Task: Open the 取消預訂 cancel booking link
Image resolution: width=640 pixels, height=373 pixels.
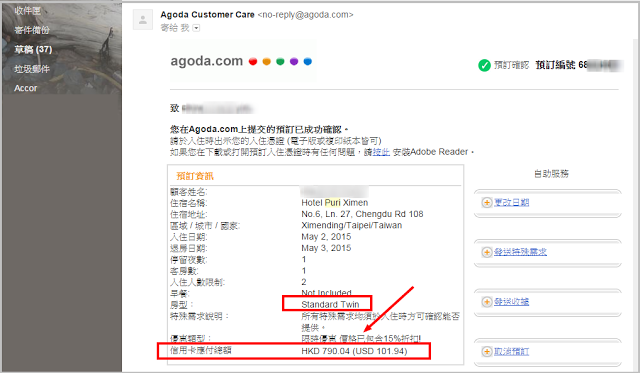Action: (x=512, y=351)
